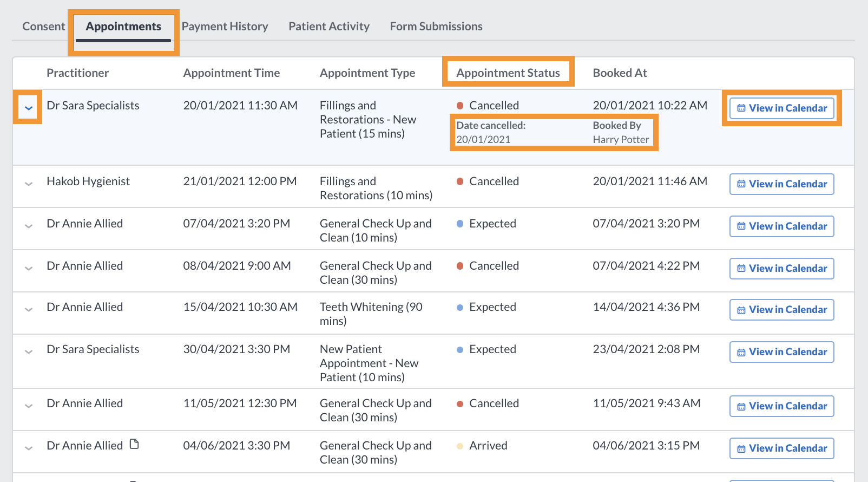Click calendar icon in 30/04/2021 View in Calendar button

coord(741,352)
